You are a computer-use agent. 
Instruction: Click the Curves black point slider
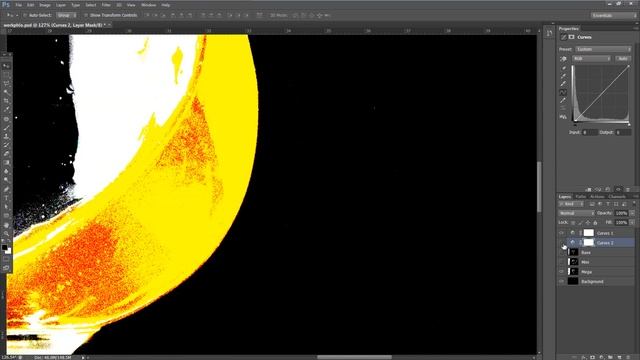(575, 124)
